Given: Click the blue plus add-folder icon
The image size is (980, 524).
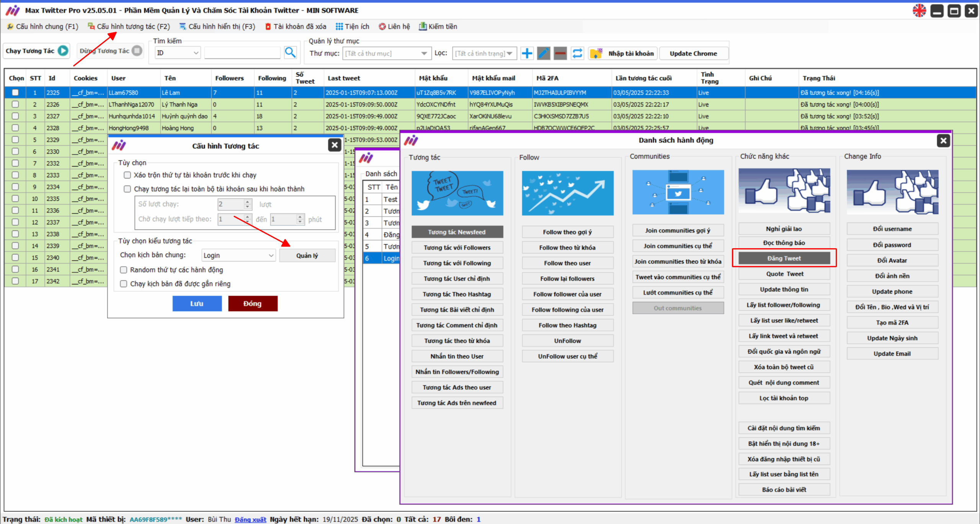Looking at the screenshot, I should coord(527,53).
